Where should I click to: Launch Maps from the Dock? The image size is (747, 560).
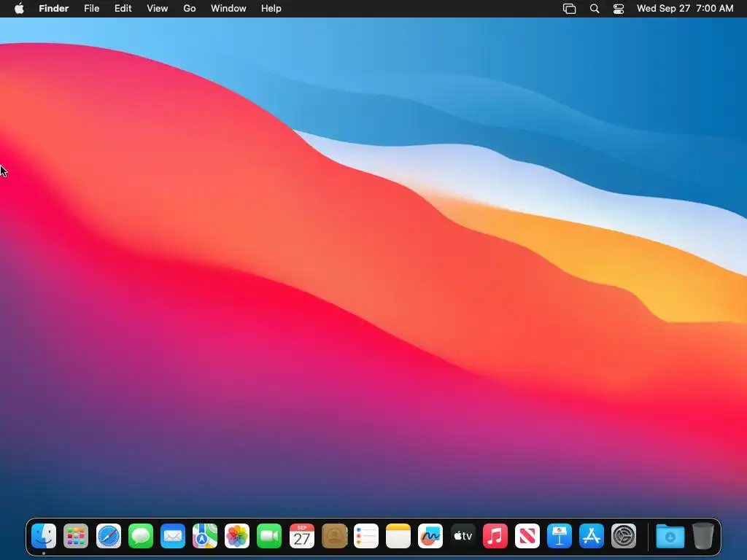[x=205, y=536]
